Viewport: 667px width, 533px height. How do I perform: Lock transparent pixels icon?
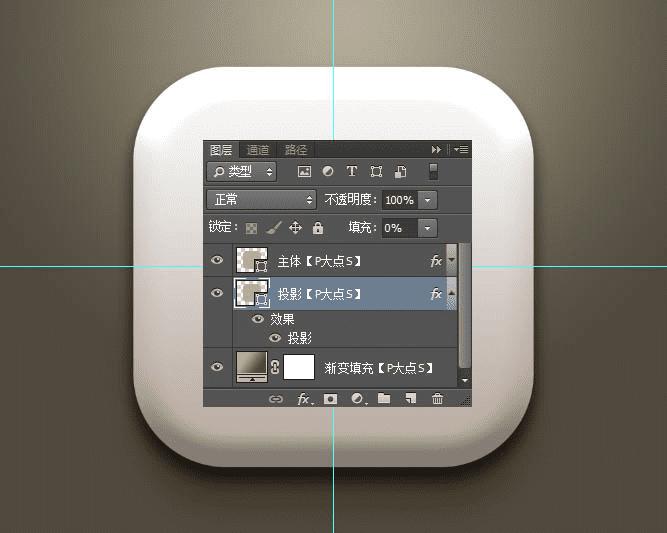point(251,228)
